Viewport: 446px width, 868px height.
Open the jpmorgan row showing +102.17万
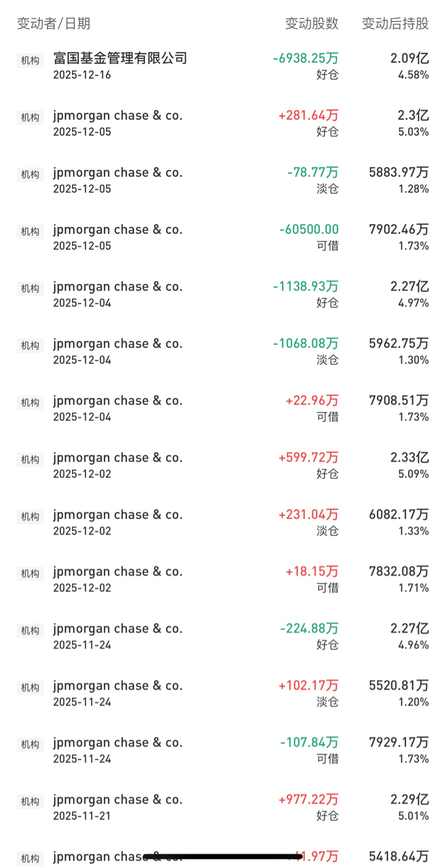point(118,686)
